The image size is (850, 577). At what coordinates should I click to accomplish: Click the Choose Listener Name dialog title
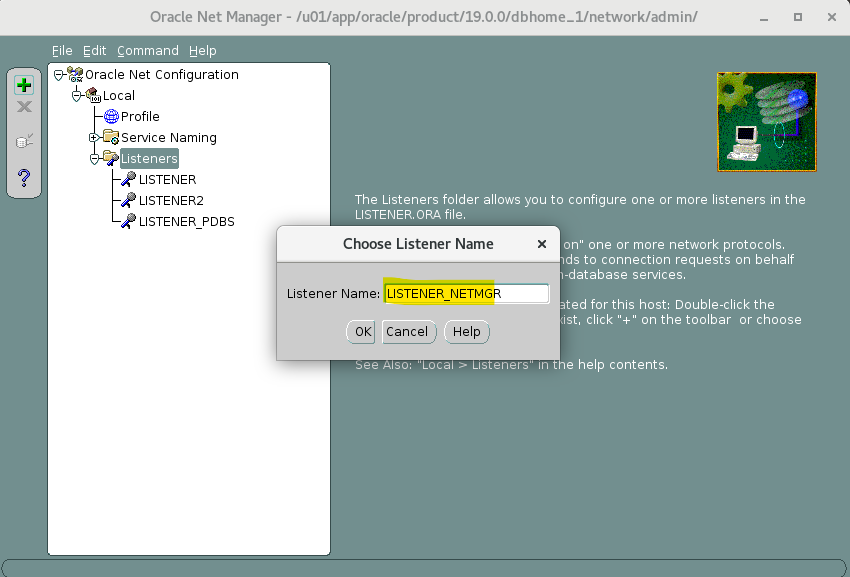point(418,244)
